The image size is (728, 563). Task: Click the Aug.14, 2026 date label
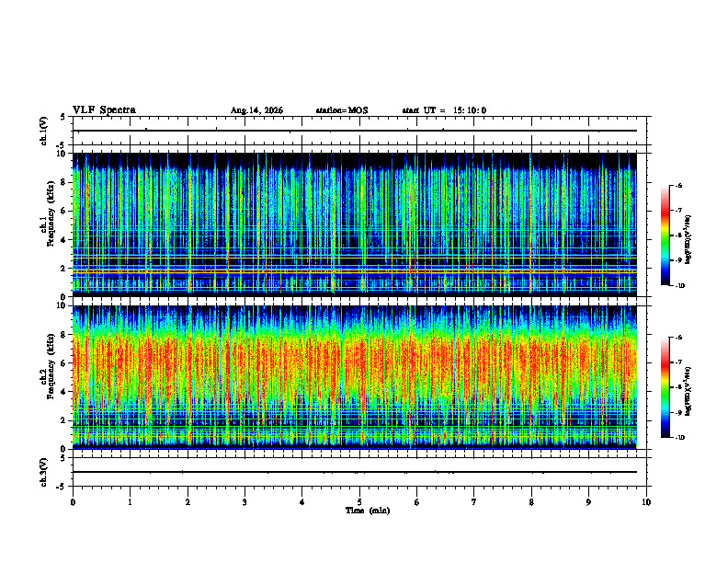(256, 110)
